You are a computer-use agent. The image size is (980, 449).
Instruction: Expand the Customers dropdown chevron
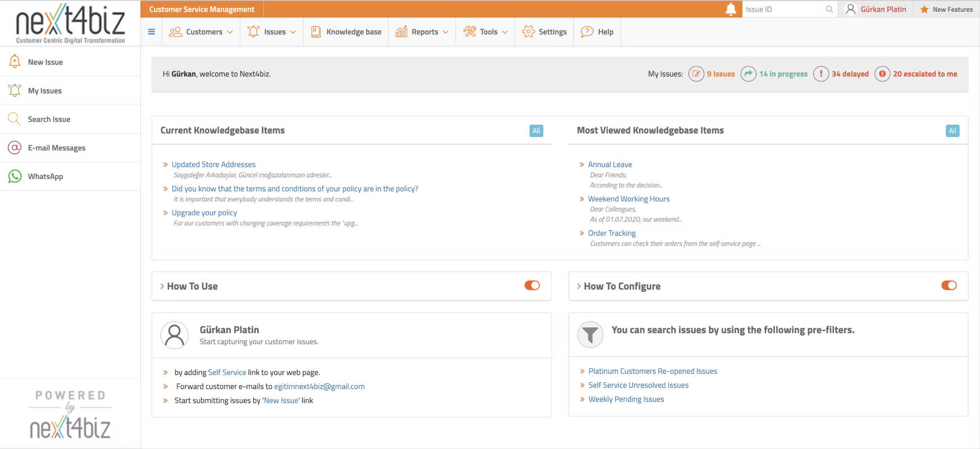(230, 32)
